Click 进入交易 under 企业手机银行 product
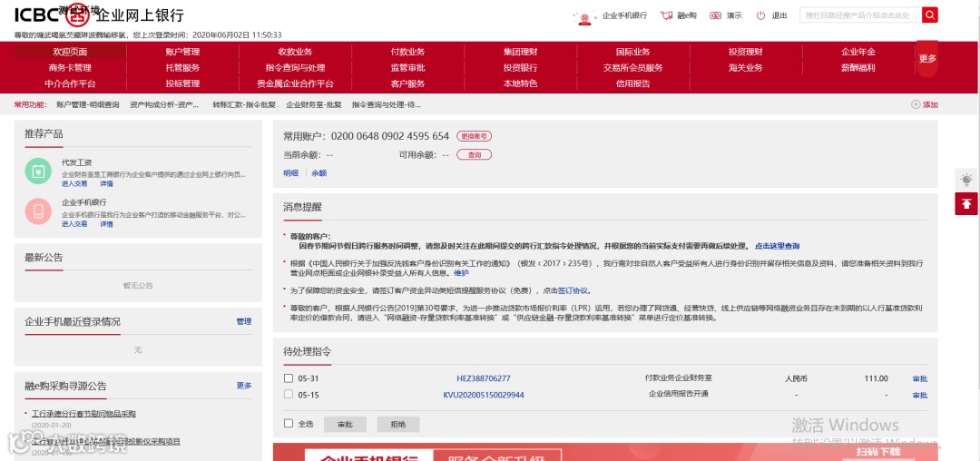The width and height of the screenshot is (980, 461). (74, 223)
